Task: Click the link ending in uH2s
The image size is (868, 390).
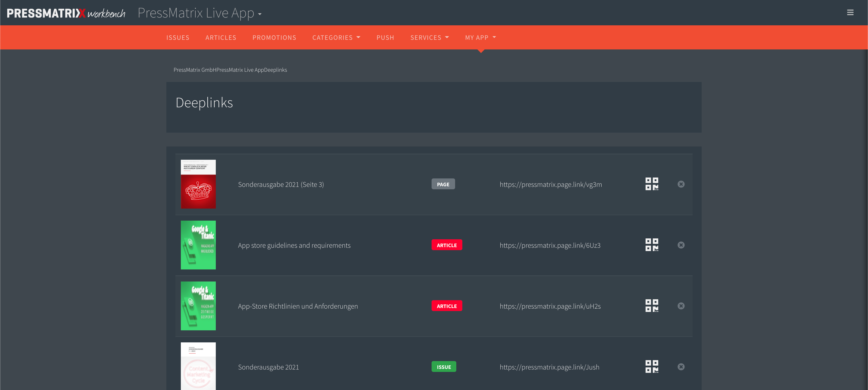Action: (x=550, y=306)
